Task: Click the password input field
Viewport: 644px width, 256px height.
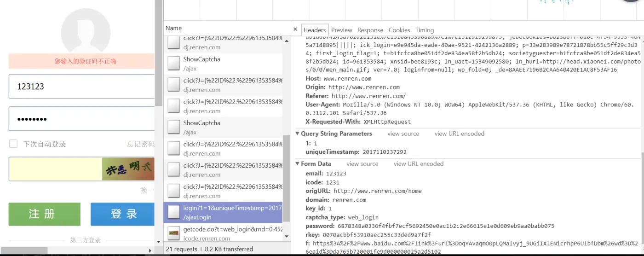Action: coord(81,119)
